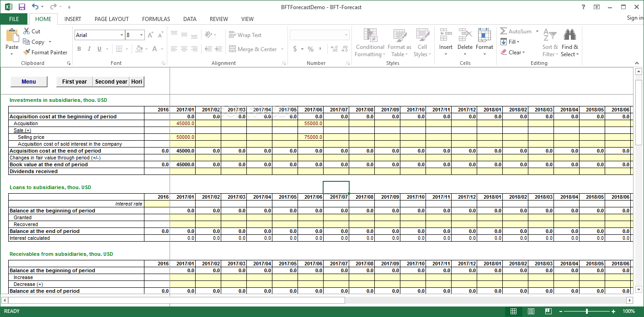Click the Menu button on the sheet
Screen dimensions: 644x317
click(29, 82)
